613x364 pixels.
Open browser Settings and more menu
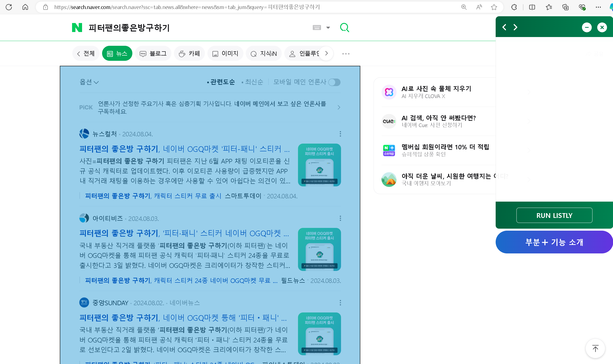point(598,7)
